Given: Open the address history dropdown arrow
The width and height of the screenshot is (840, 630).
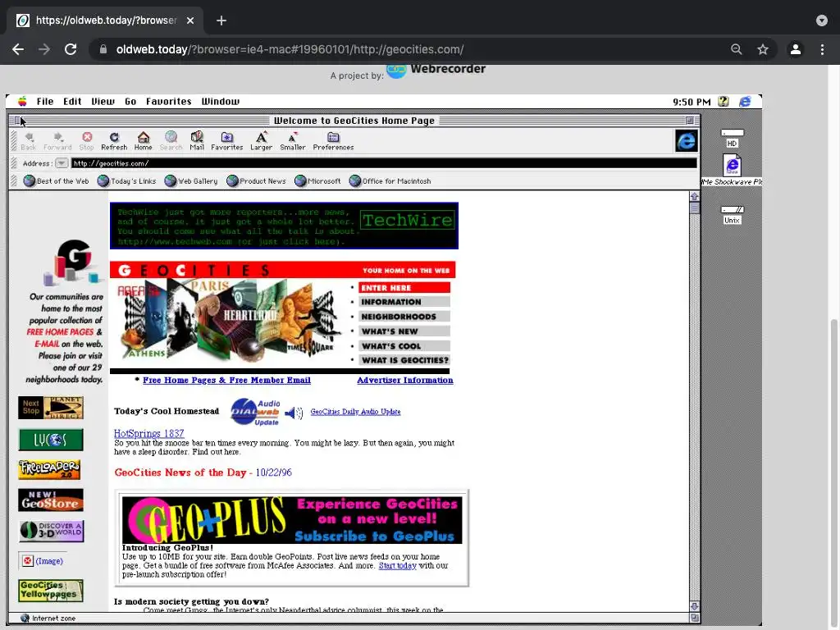Looking at the screenshot, I should [x=62, y=163].
